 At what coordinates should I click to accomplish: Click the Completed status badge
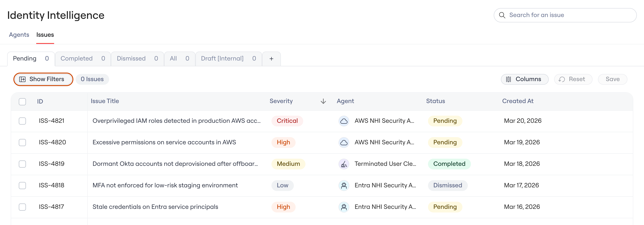449,164
